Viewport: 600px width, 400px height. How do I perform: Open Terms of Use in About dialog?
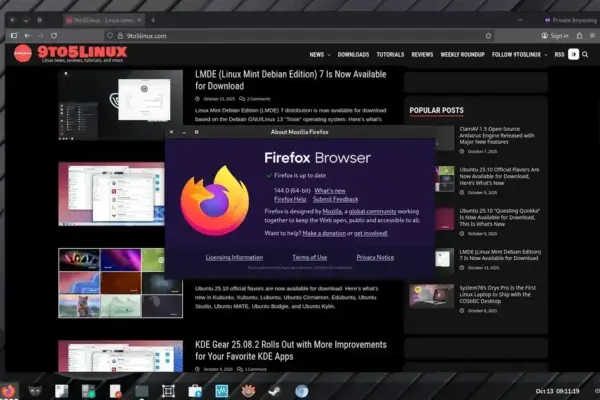[x=310, y=257]
